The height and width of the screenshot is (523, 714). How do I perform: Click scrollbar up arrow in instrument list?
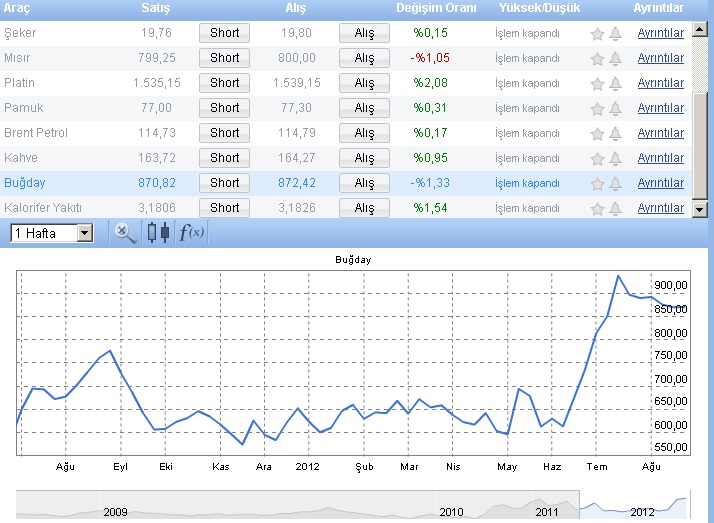point(702,27)
